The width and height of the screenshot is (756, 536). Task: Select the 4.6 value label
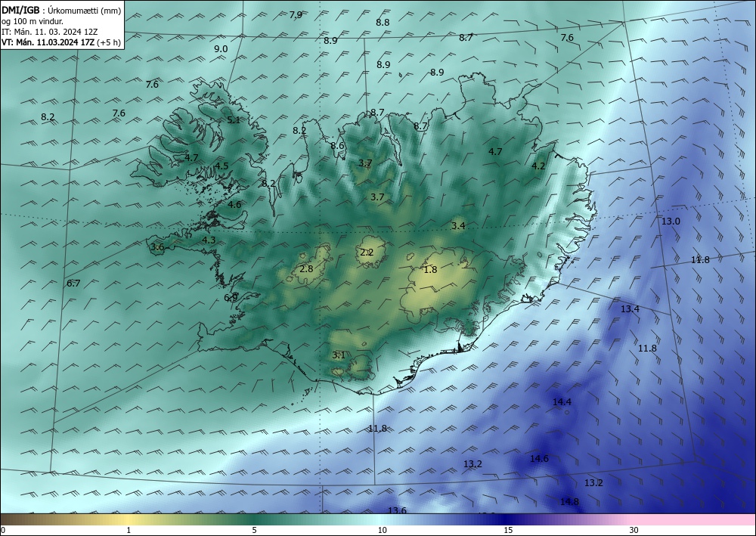234,205
